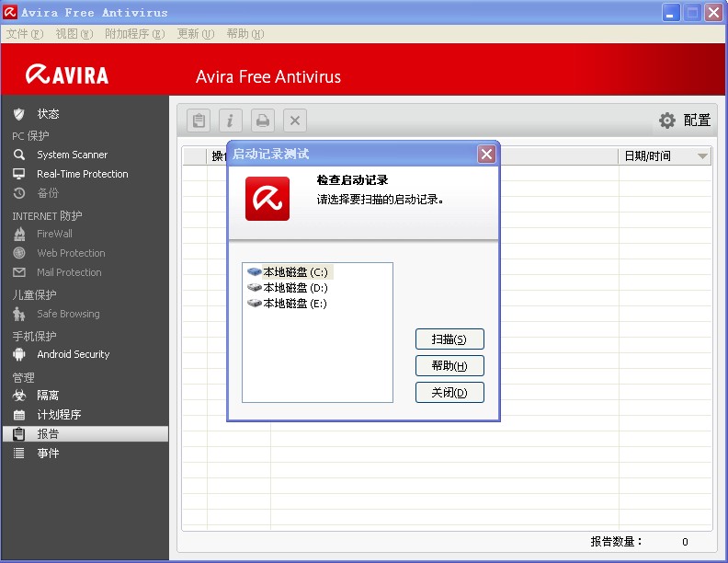Image resolution: width=728 pixels, height=563 pixels.
Task: Select Real-Time Protection in the sidebar
Action: tap(85, 174)
